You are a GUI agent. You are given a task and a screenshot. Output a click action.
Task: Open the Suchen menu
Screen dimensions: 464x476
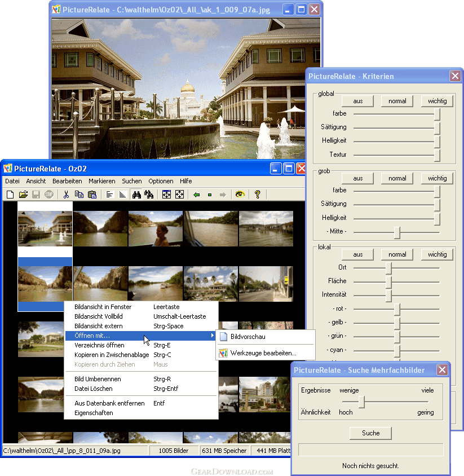tap(132, 181)
